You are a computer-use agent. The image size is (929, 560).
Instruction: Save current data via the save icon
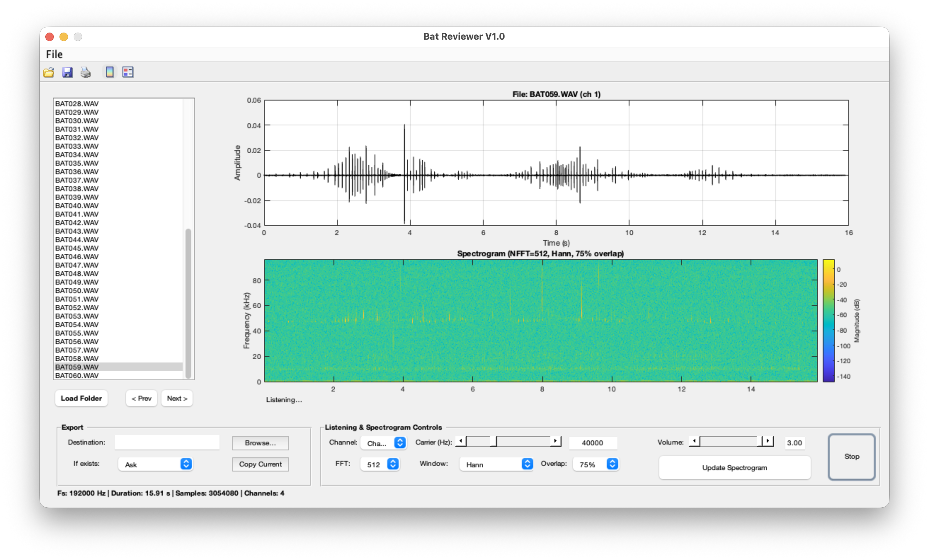(67, 72)
